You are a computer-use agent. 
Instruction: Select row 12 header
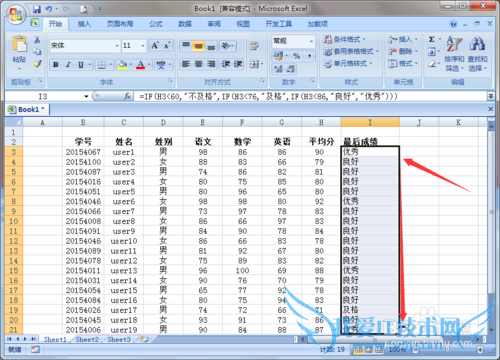click(14, 241)
